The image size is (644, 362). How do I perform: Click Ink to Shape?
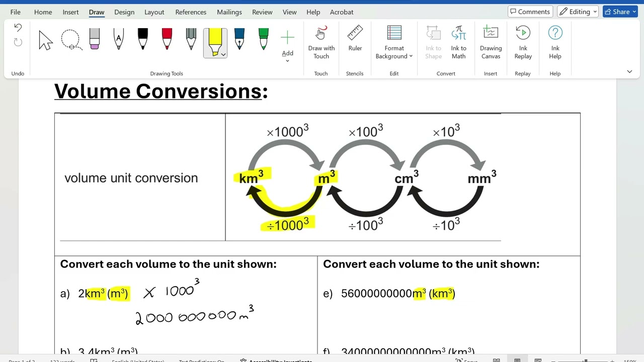[x=433, y=42]
